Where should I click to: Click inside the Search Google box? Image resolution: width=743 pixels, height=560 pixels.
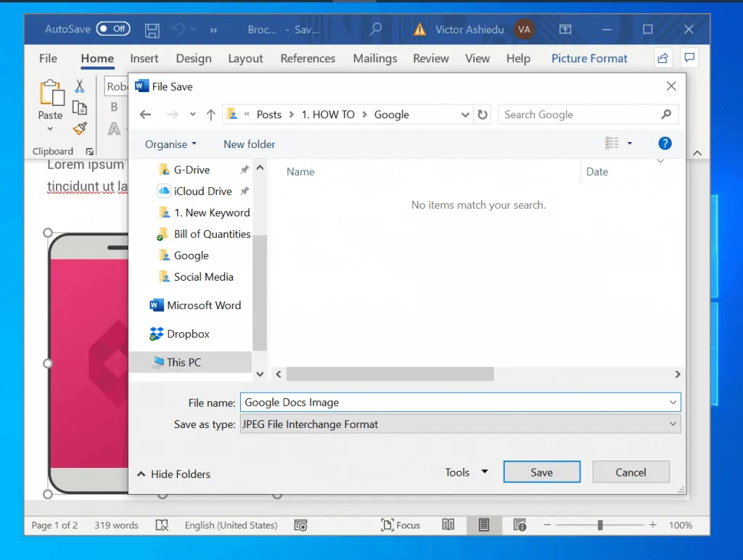(x=573, y=114)
